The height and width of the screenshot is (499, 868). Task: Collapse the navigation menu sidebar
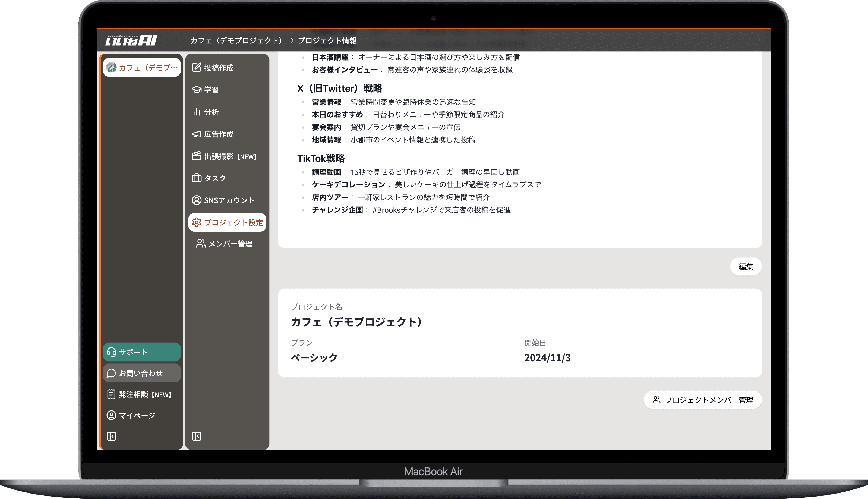coord(196,436)
